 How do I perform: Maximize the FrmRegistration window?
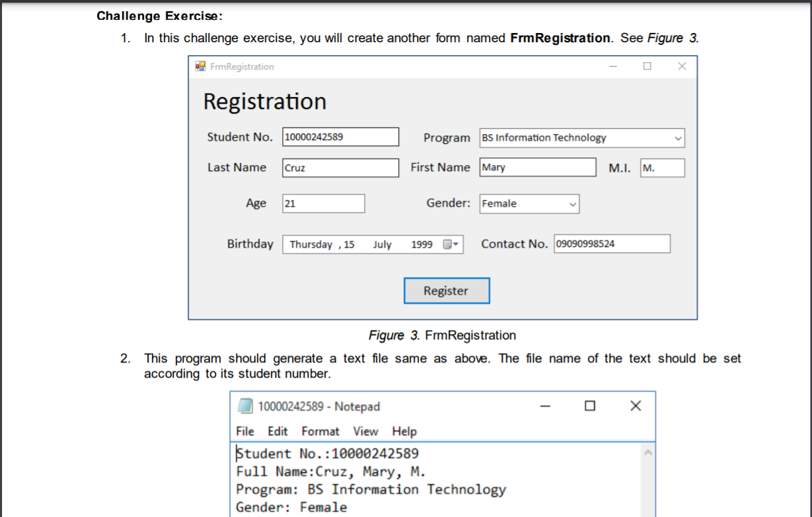(647, 66)
